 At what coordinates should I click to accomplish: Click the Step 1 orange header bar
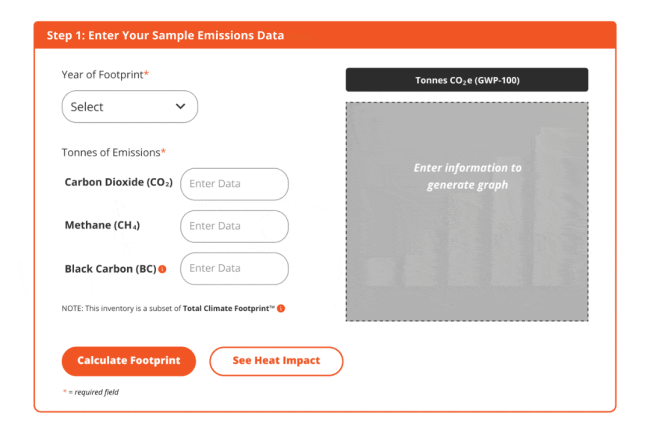325,35
